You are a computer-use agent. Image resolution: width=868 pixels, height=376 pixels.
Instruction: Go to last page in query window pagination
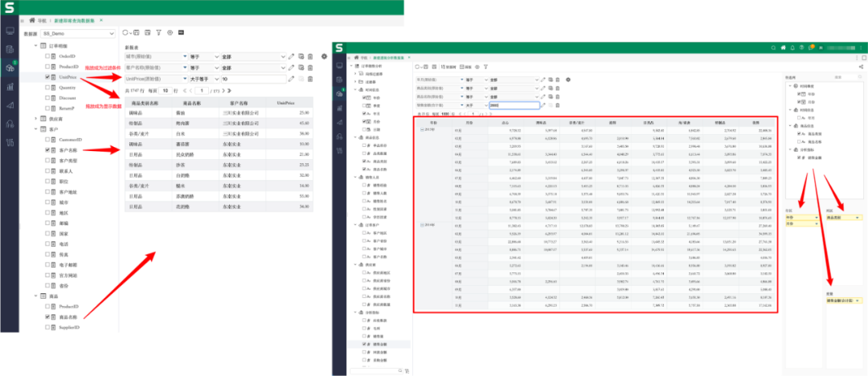tap(229, 90)
